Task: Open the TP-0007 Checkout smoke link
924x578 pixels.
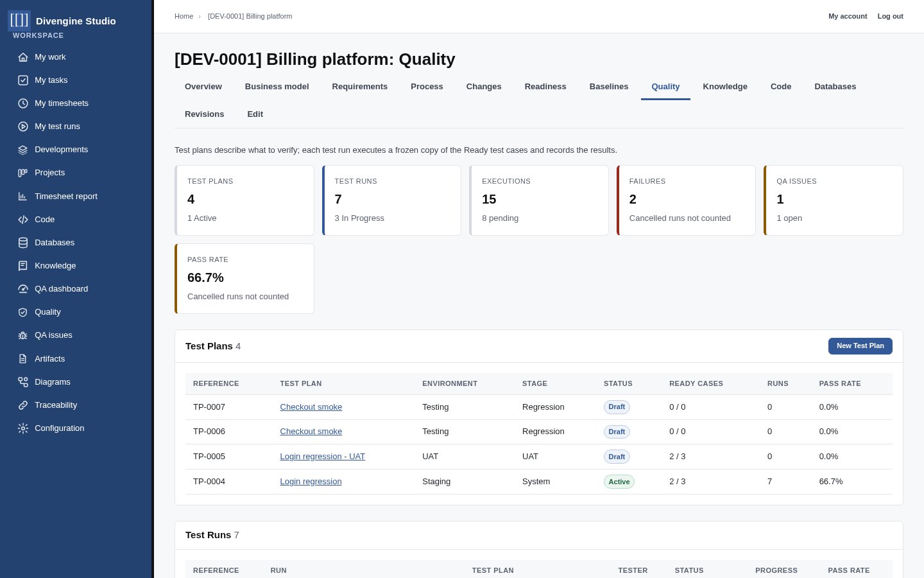Action: [x=311, y=407]
